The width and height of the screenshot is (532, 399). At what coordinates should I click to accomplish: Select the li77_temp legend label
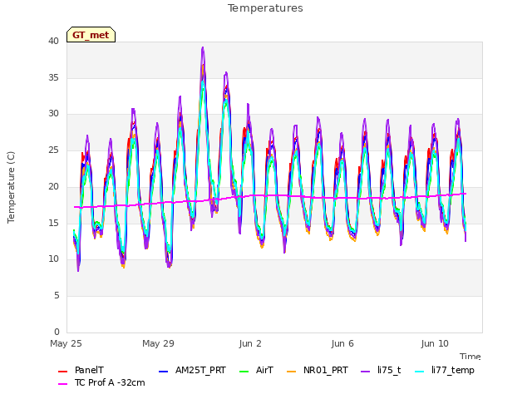tap(453, 370)
